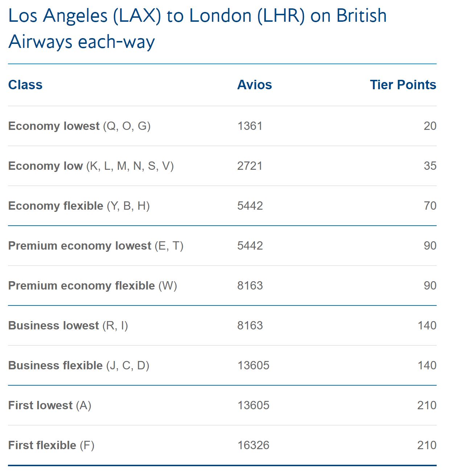This screenshot has width=449, height=476.
Task: Select the First flexible (F) label
Action: pyautogui.click(x=51, y=446)
